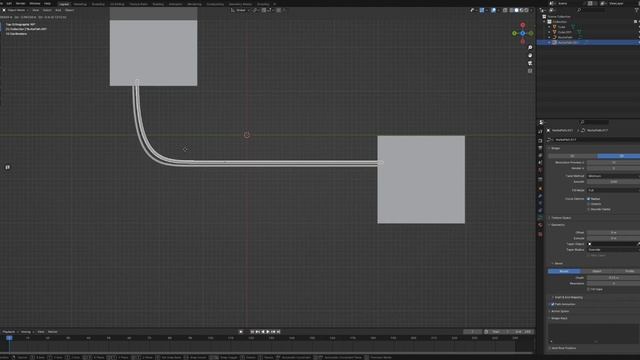Toggle camera view icon in viewport

(x=530, y=63)
